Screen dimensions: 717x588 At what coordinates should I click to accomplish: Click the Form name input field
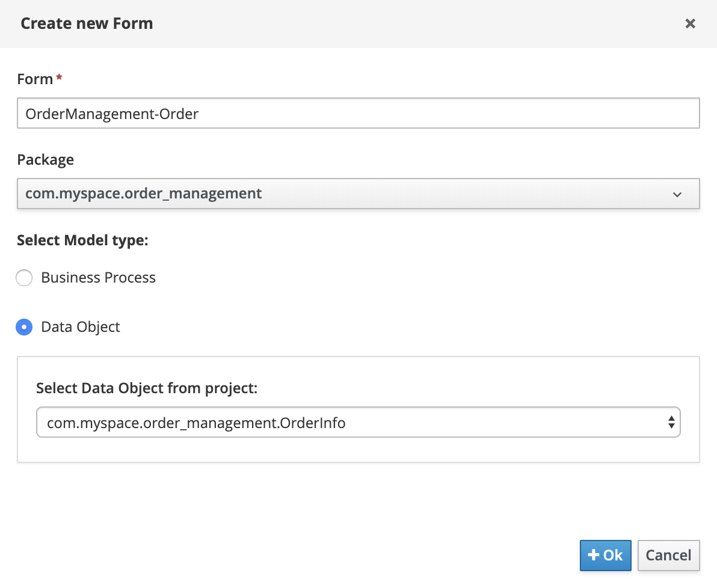pos(358,113)
